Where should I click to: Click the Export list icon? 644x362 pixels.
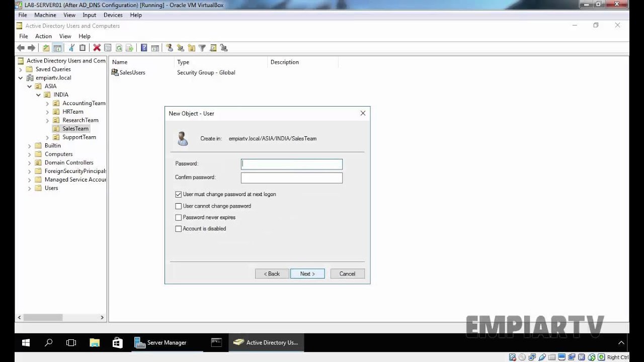tap(129, 48)
